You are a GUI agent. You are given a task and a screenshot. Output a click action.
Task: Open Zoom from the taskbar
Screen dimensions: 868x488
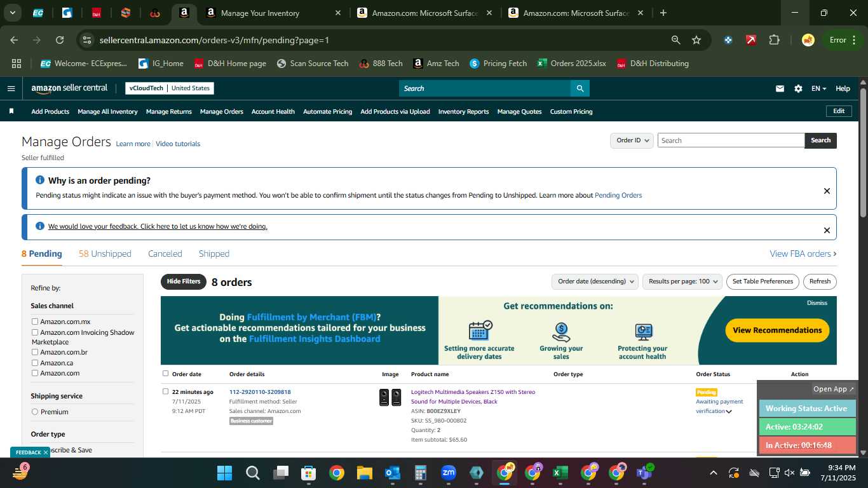(449, 473)
